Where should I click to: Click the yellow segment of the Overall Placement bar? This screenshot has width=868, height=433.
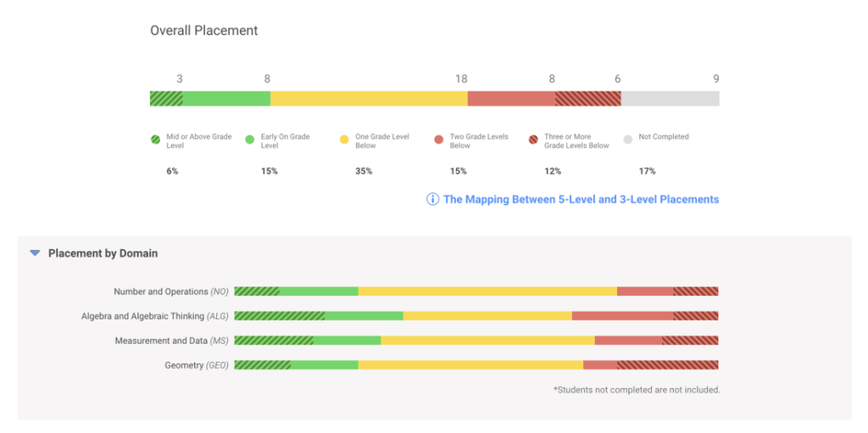pyautogui.click(x=369, y=98)
